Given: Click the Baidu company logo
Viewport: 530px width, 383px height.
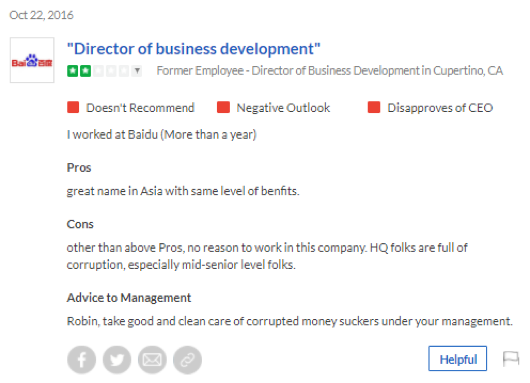Looking at the screenshot, I should point(32,60).
